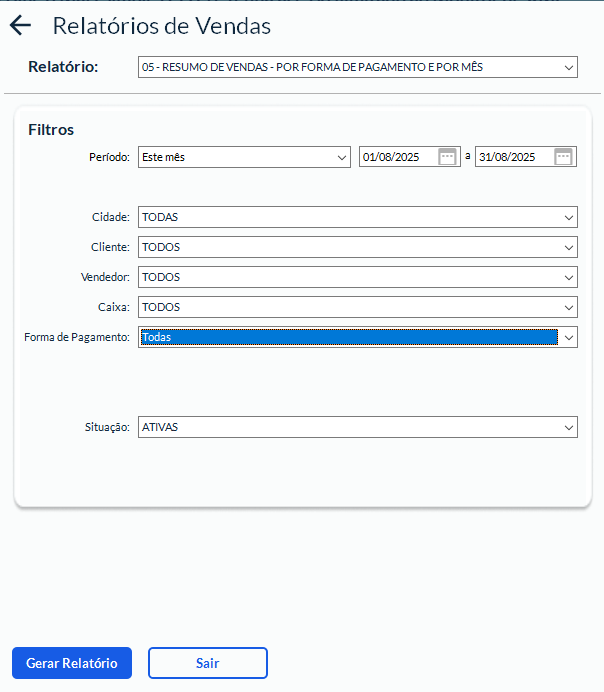The image size is (604, 692).
Task: Click the chevron arrow of the Relatório combo box
Action: [568, 68]
